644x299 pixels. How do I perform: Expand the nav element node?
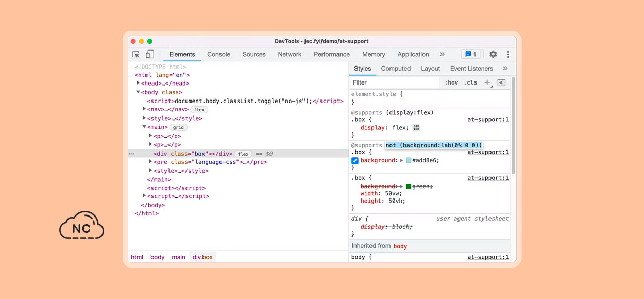pos(144,109)
